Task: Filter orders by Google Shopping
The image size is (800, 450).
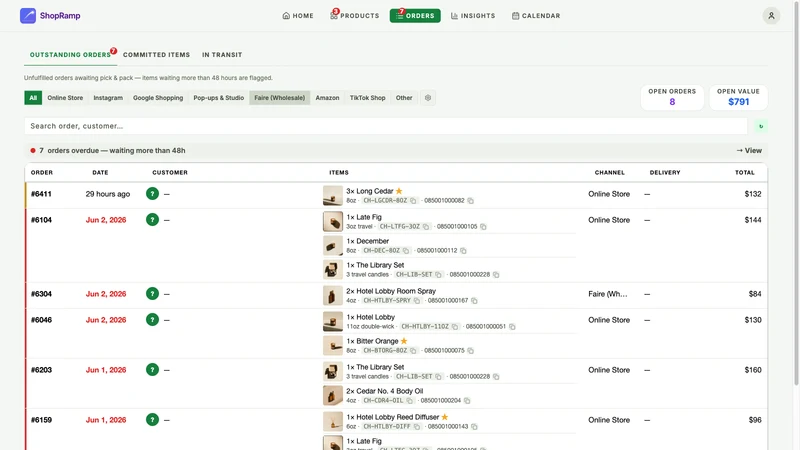Action: [158, 98]
